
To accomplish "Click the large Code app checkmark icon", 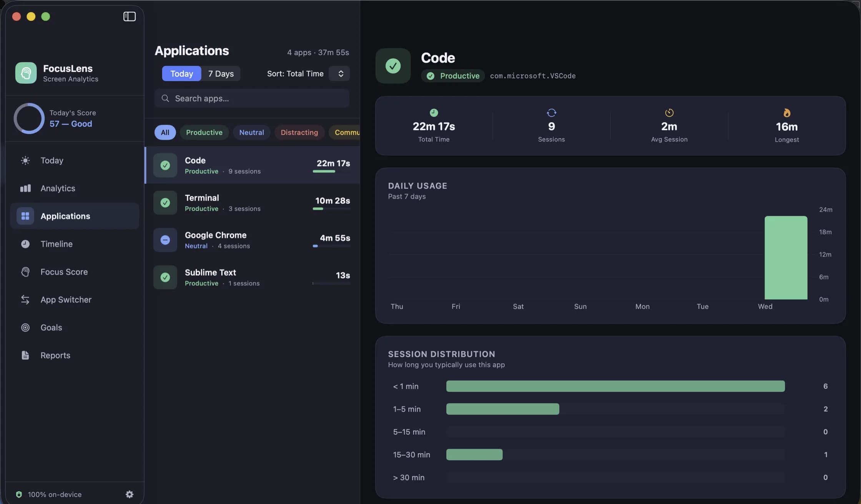I will tap(393, 66).
